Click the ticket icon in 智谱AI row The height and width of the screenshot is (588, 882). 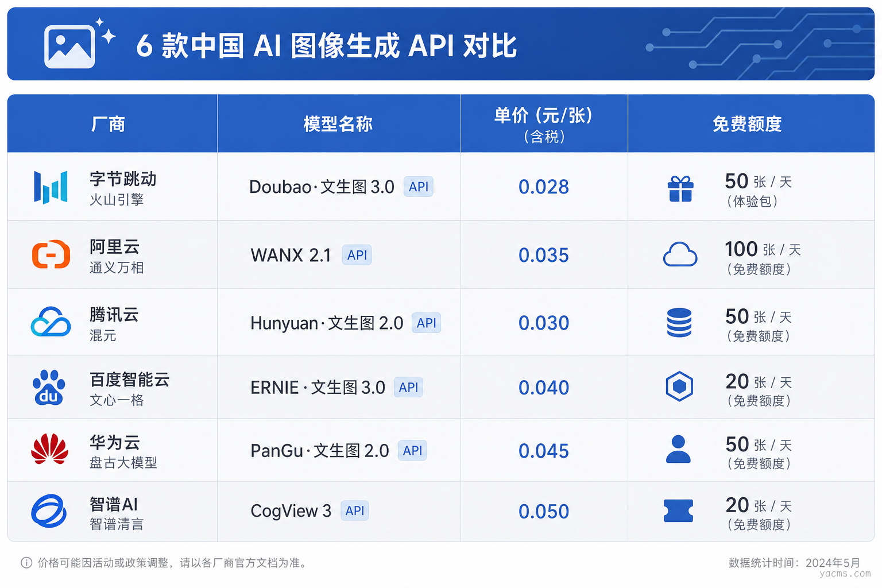[x=679, y=510]
